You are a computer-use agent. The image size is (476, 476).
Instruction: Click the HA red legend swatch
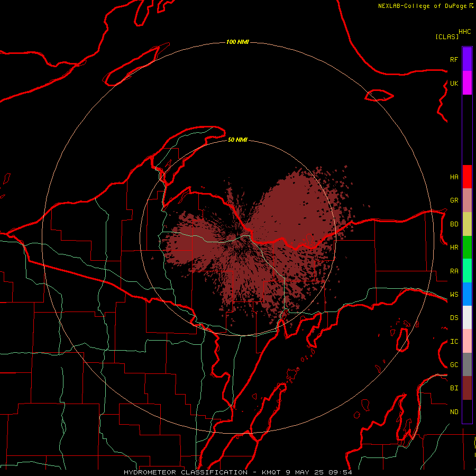pyautogui.click(x=467, y=177)
